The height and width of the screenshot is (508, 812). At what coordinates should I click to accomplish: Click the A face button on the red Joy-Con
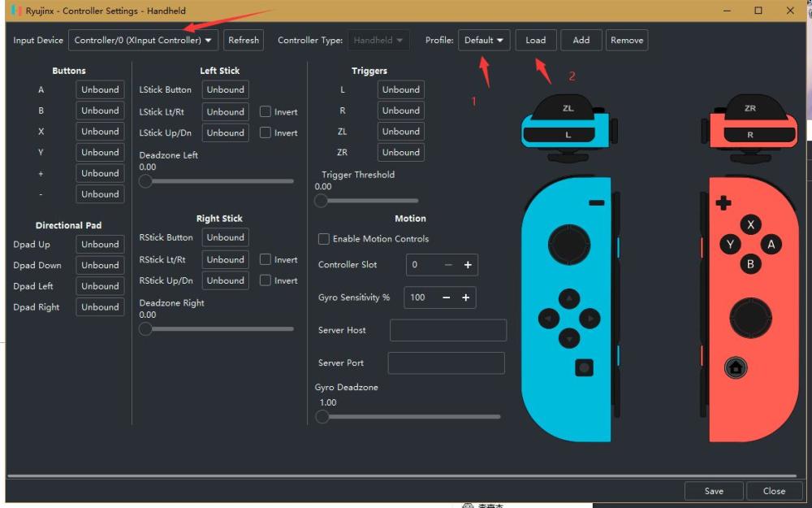(x=771, y=244)
